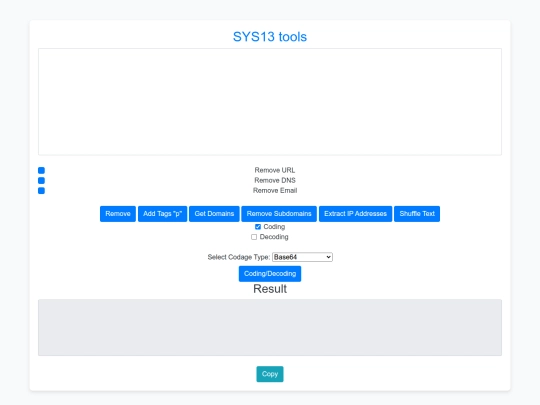This screenshot has height=405, width=540.
Task: Tick the Remove URL checkbox
Action: click(x=41, y=170)
